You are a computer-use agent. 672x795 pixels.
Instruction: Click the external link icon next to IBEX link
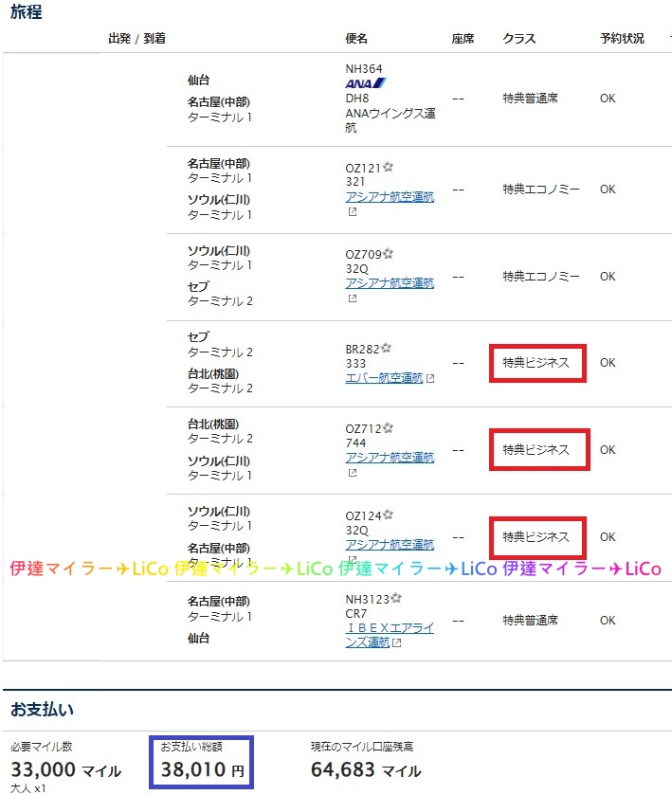[x=397, y=642]
